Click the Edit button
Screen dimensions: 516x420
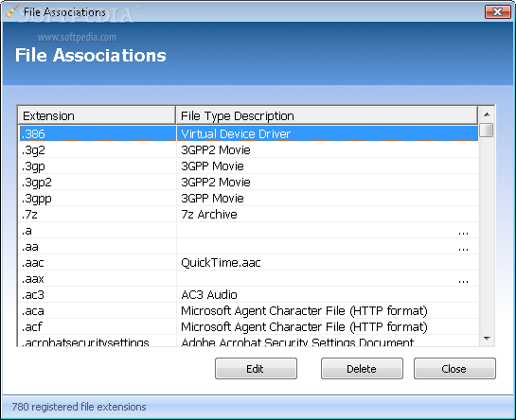click(256, 368)
